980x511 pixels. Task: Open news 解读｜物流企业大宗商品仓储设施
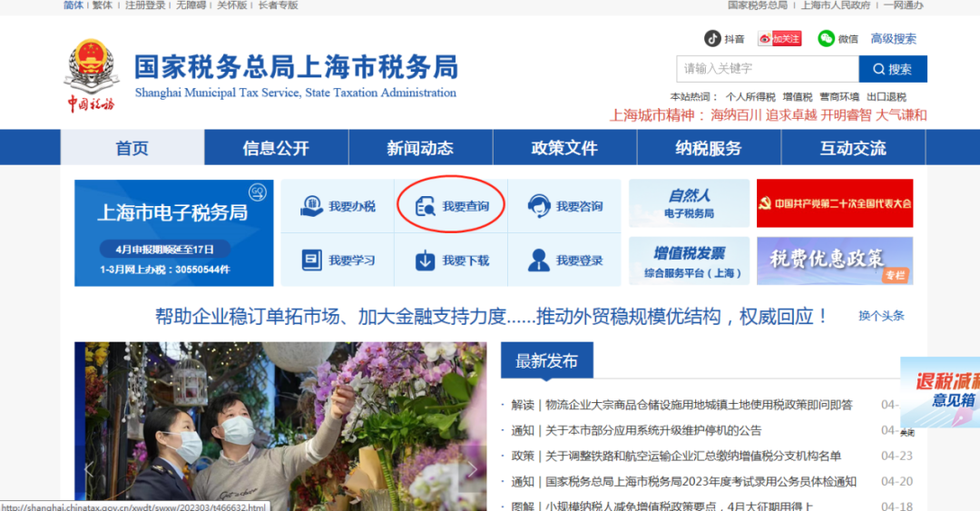click(x=681, y=405)
